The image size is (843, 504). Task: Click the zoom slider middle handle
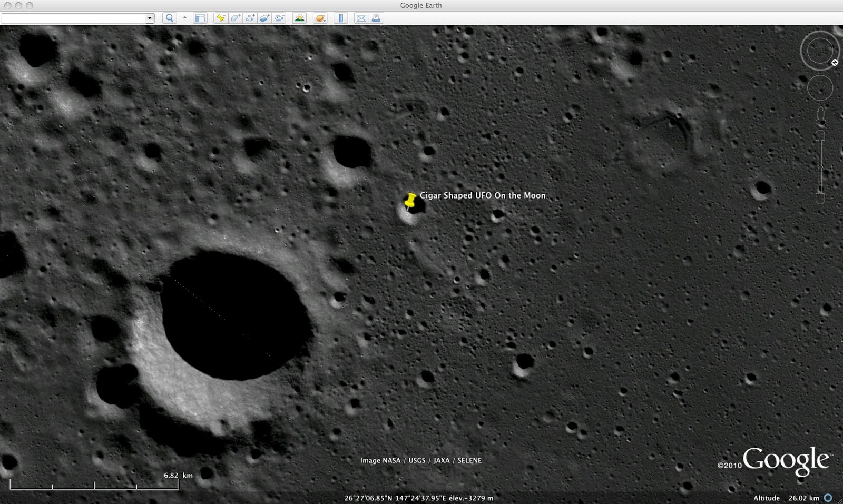pos(820,167)
